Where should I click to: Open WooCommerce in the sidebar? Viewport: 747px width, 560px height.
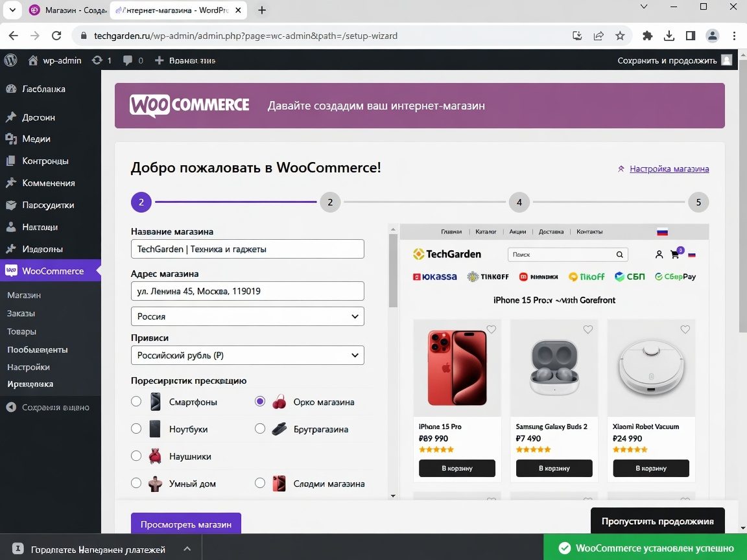click(51, 270)
